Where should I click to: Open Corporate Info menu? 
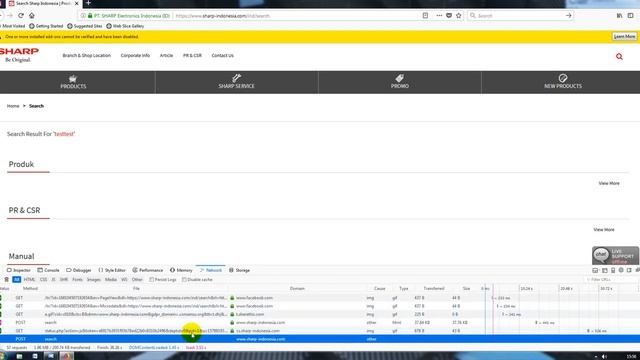point(135,56)
